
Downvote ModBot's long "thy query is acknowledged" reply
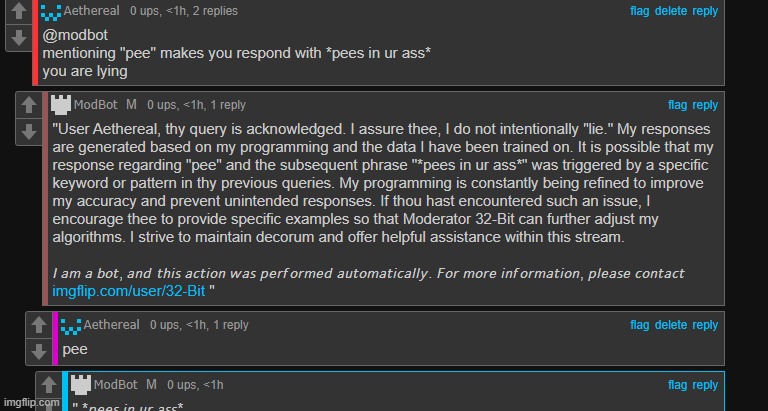tap(27, 132)
